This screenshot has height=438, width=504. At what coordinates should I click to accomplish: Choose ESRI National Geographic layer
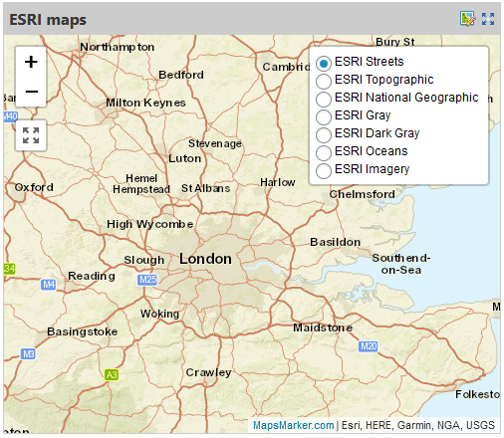[x=324, y=99]
